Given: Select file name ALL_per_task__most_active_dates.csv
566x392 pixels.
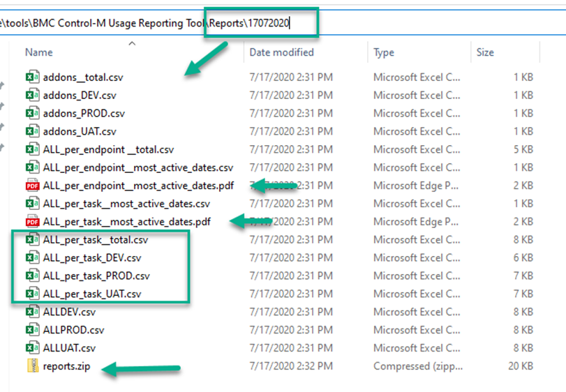Looking at the screenshot, I should [x=126, y=204].
